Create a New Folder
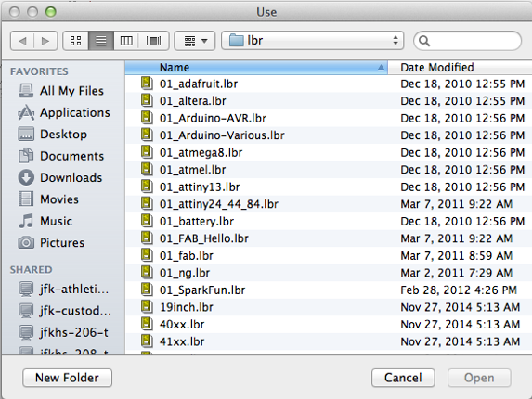532x399 pixels. (67, 378)
